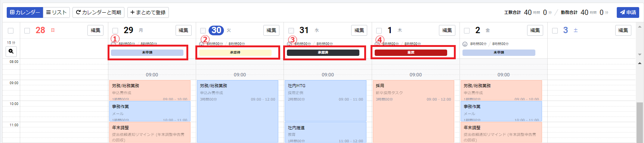Image resolution: width=644 pixels, height=143 pixels.
Task: Click the yellow 承認待 status badge on Tuesday 30
Action: (x=235, y=53)
